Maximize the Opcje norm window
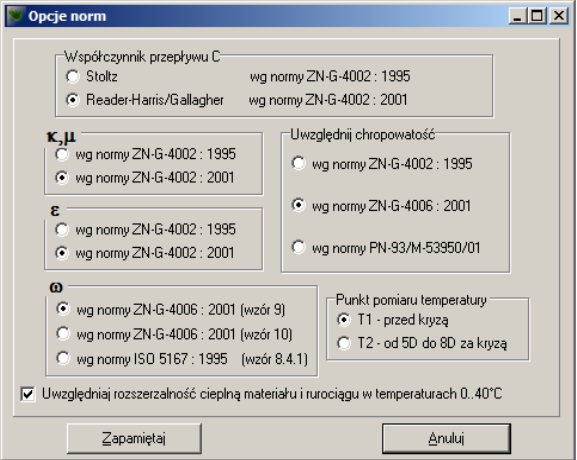The height and width of the screenshot is (460, 577). click(537, 16)
